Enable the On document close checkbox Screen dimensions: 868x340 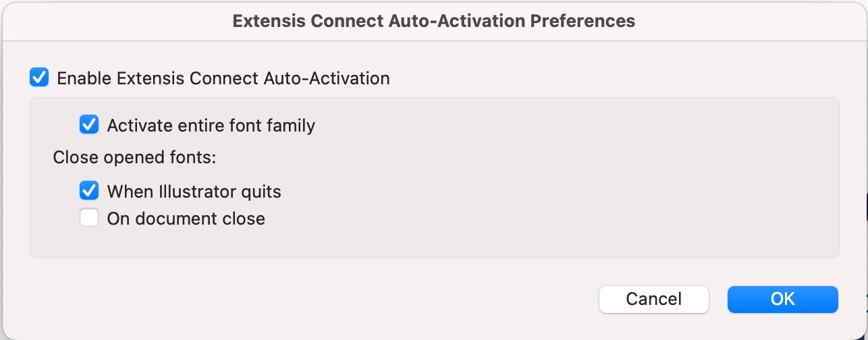[89, 218]
